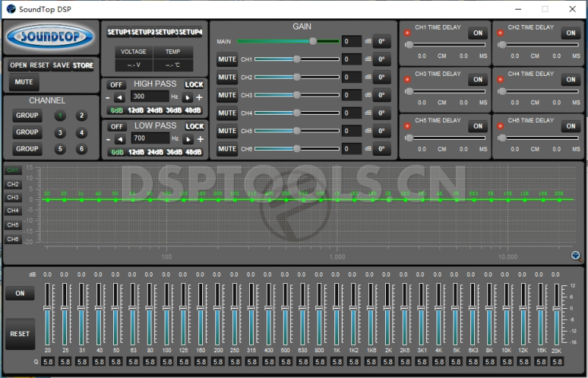The image size is (588, 378).
Task: Click Low Pass left arrow button
Action: click(x=120, y=139)
